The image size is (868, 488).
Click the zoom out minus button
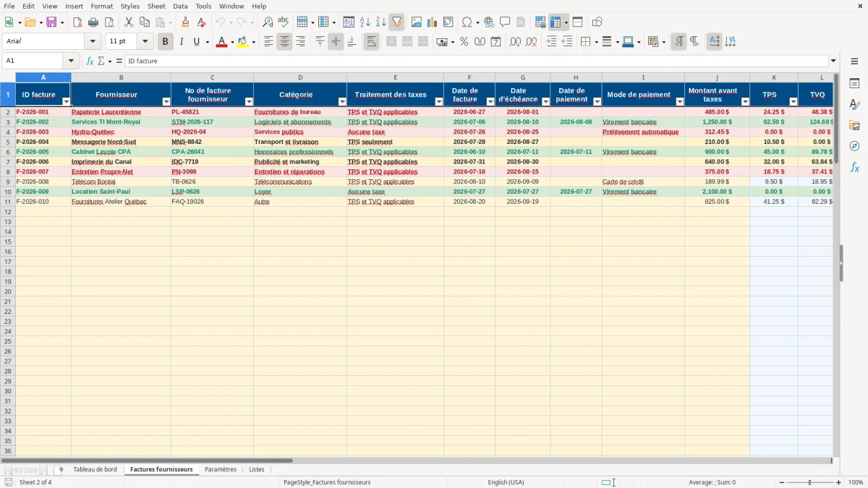click(783, 482)
